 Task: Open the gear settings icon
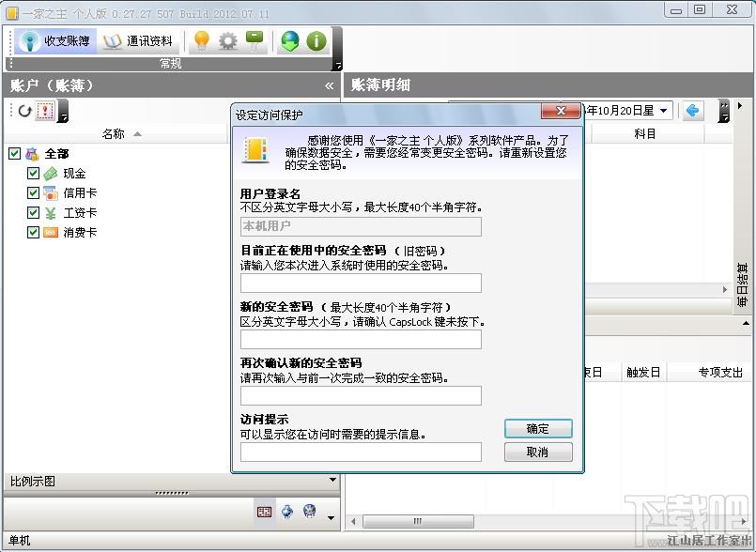(x=227, y=41)
